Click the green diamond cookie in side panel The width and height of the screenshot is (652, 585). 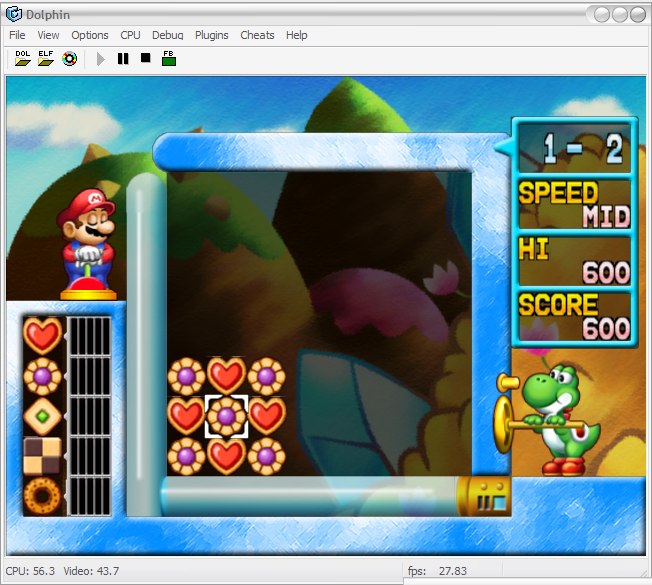pos(42,416)
